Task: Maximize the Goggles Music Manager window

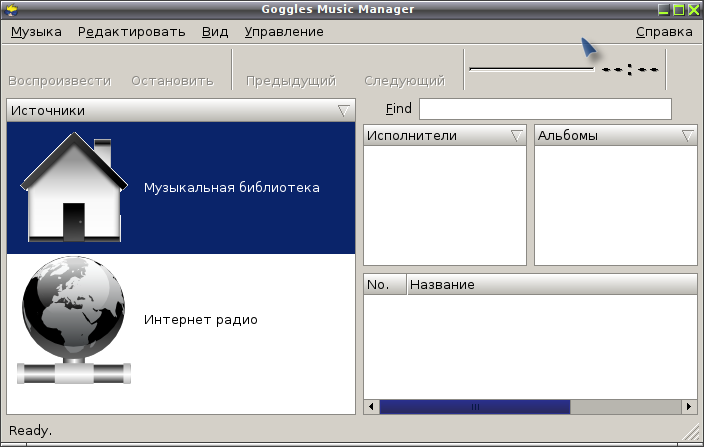Action: (679, 9)
